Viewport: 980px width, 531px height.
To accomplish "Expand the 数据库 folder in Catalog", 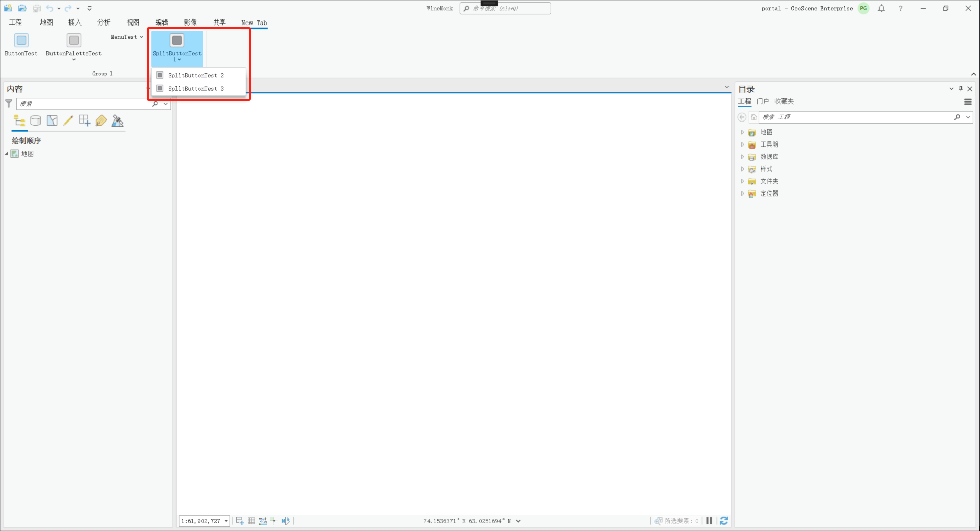I will 742,157.
